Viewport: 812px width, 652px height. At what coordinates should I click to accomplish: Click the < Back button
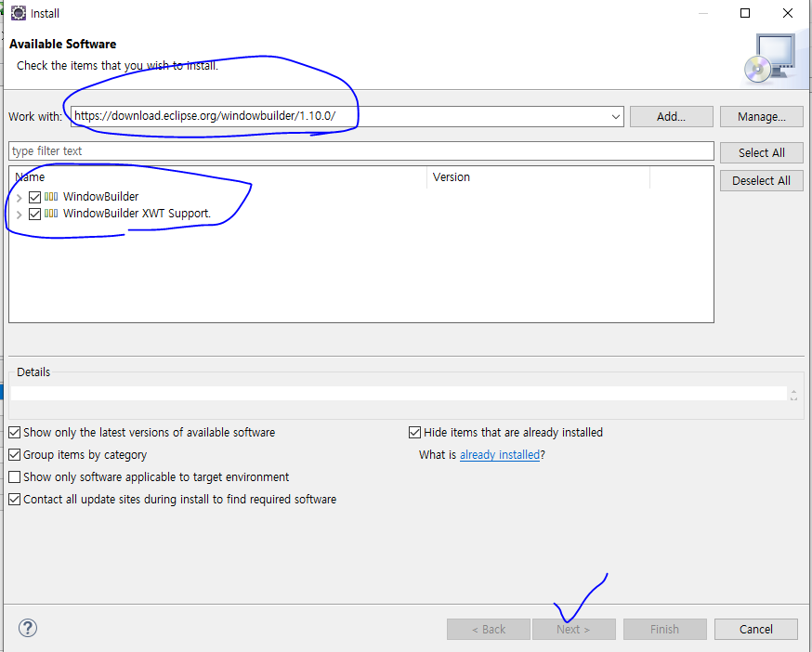(489, 629)
